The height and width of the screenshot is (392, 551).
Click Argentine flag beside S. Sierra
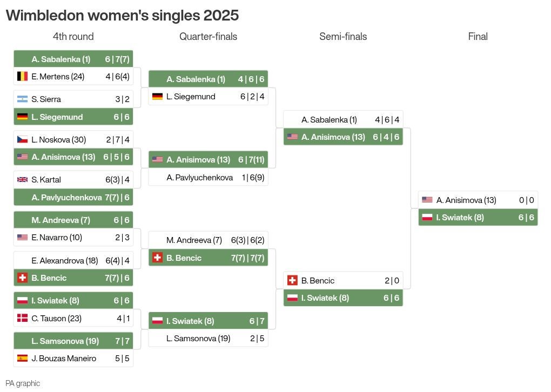(x=23, y=99)
